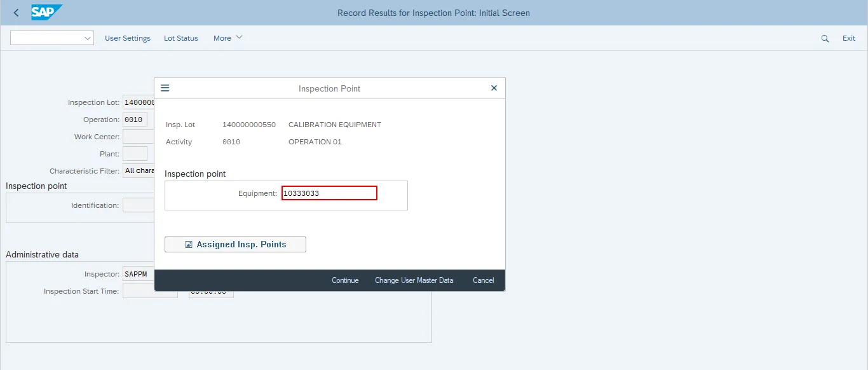Screen dimensions: 868x370
Task: Click the Assigned Insp. Points button
Action: pos(235,244)
